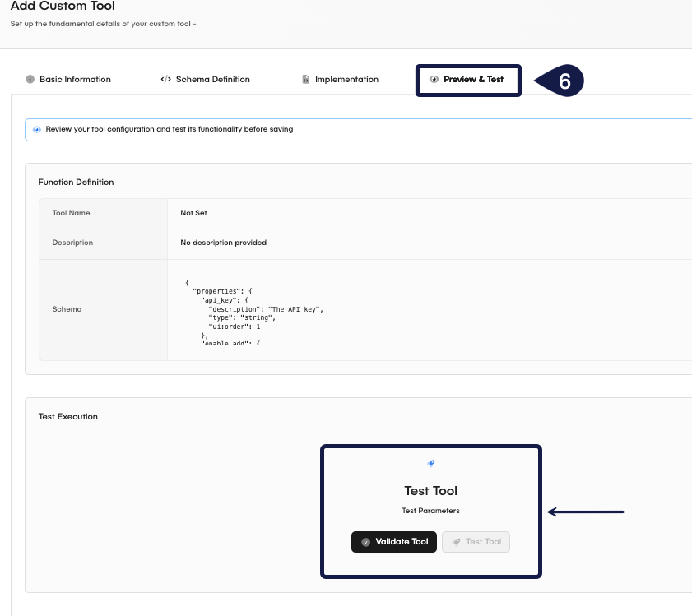Image resolution: width=692 pixels, height=616 pixels.
Task: Click the target icon on Preview & Test tab
Action: 433,80
